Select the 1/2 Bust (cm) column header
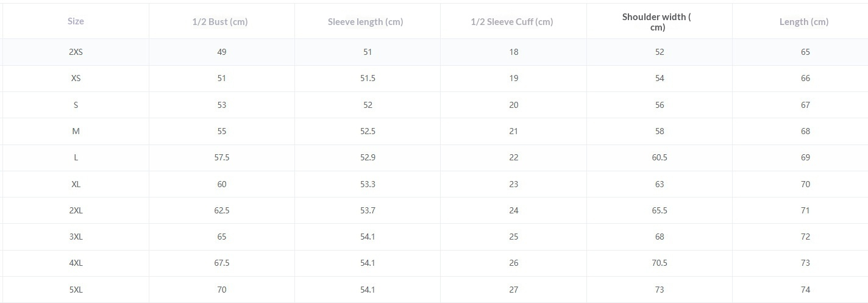 pyautogui.click(x=220, y=22)
